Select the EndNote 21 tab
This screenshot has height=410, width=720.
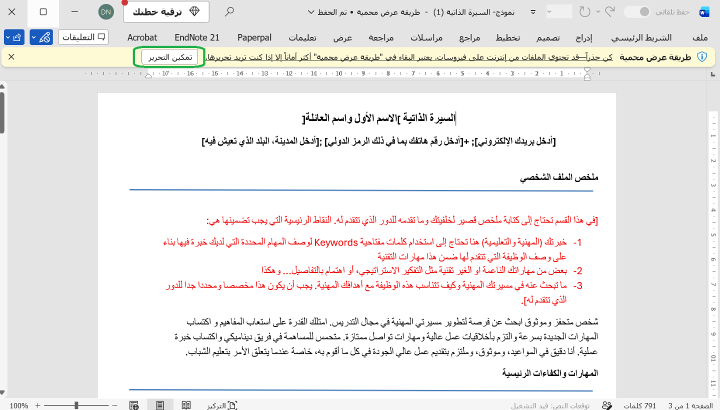click(197, 38)
